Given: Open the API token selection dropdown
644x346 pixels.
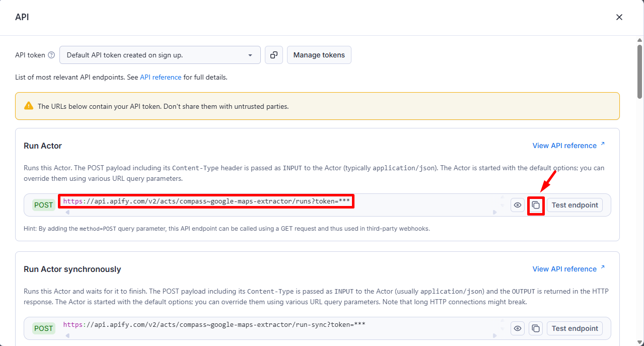Looking at the screenshot, I should click(160, 55).
